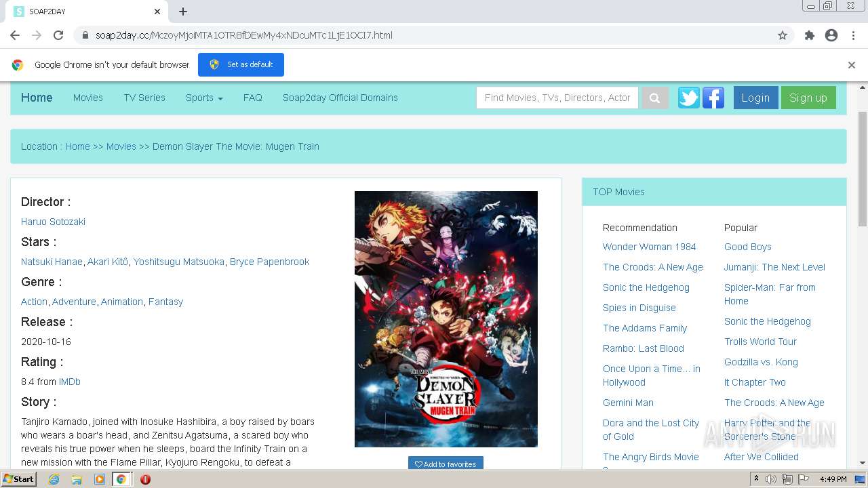
Task: Open the media player taskbar icon
Action: coord(100,479)
